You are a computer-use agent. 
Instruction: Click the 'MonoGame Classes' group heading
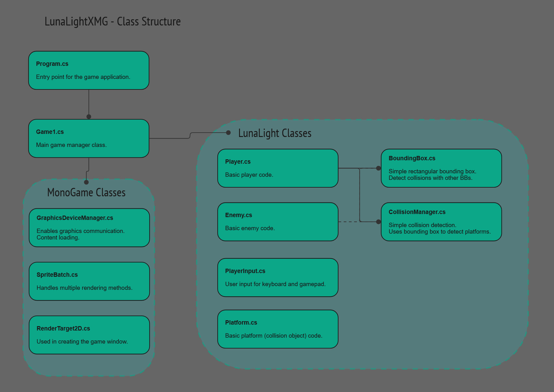tap(86, 193)
